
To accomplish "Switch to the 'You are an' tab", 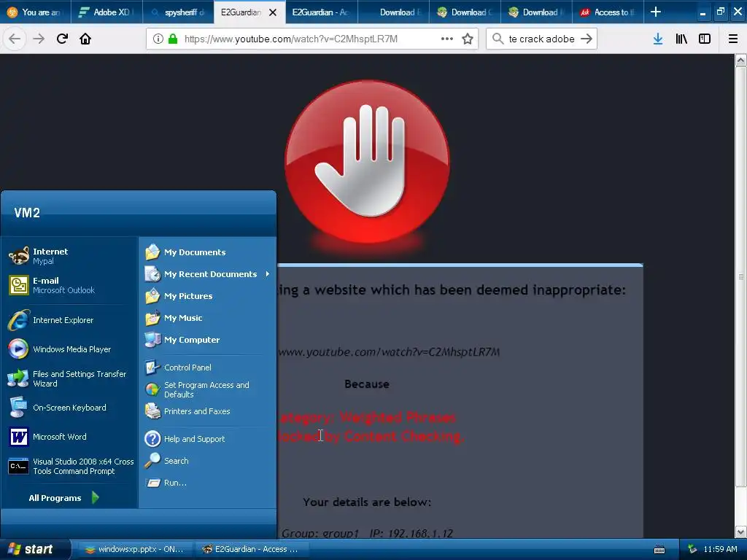I will point(36,12).
